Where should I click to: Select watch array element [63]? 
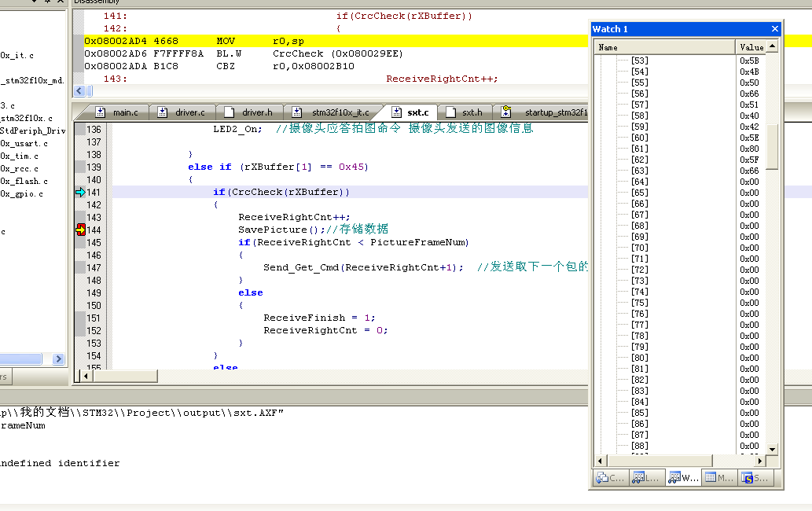coord(640,171)
